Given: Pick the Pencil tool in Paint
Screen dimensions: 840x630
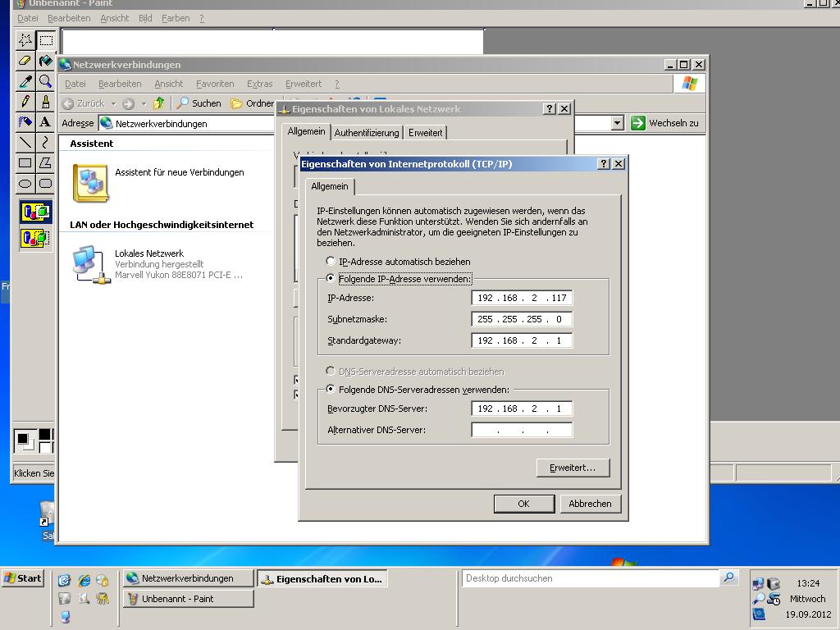Looking at the screenshot, I should (25, 102).
